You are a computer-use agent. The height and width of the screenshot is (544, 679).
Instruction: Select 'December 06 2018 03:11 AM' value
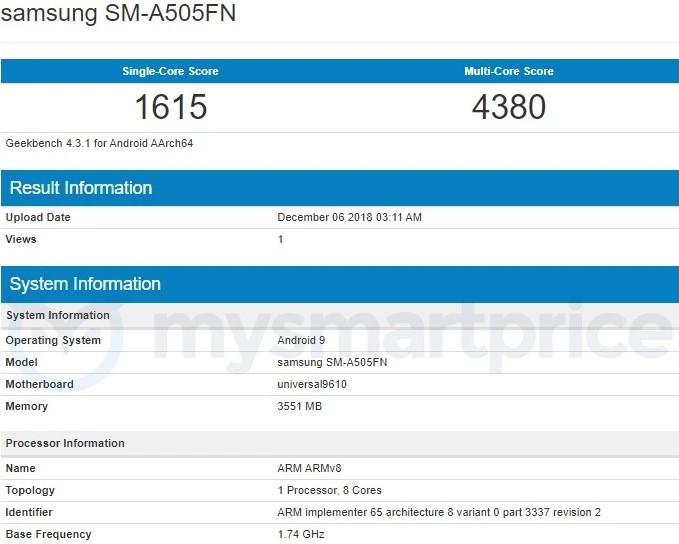(x=349, y=217)
